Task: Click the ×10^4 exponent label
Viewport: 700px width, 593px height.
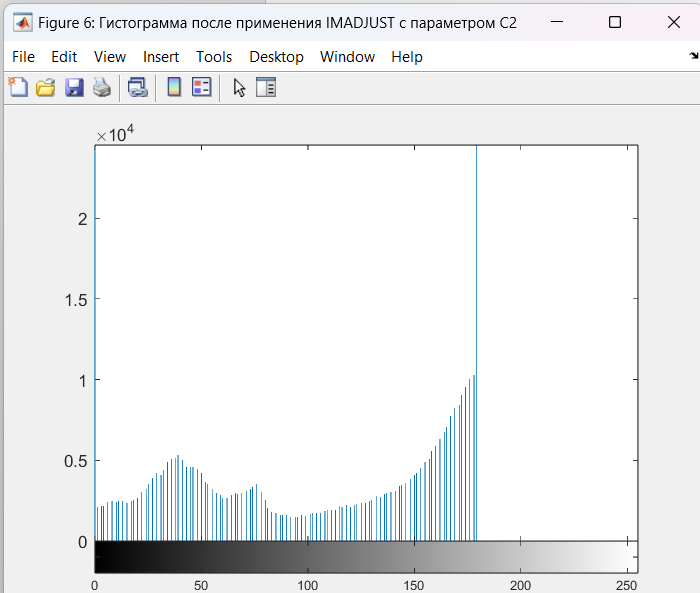Action: pyautogui.click(x=115, y=134)
